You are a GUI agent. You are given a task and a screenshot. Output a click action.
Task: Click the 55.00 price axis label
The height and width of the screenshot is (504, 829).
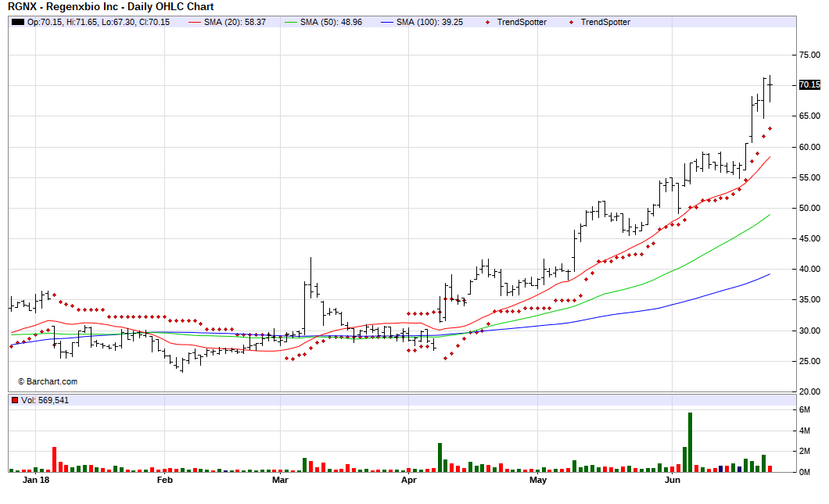[809, 177]
